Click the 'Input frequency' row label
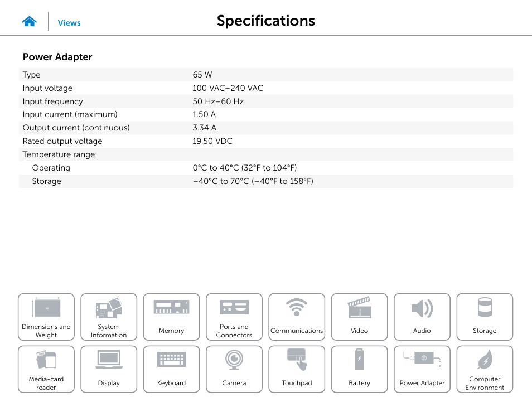The height and width of the screenshot is (402, 532). 52,101
